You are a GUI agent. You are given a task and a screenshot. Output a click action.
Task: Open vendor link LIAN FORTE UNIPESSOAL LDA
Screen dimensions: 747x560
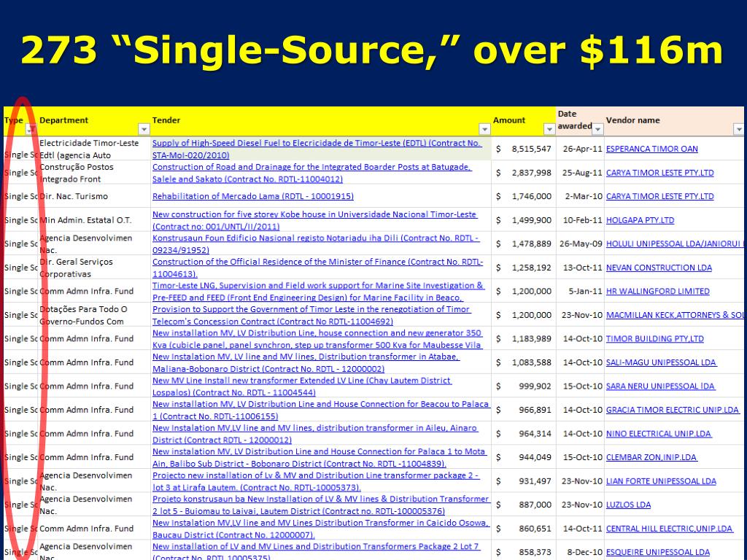point(661,481)
